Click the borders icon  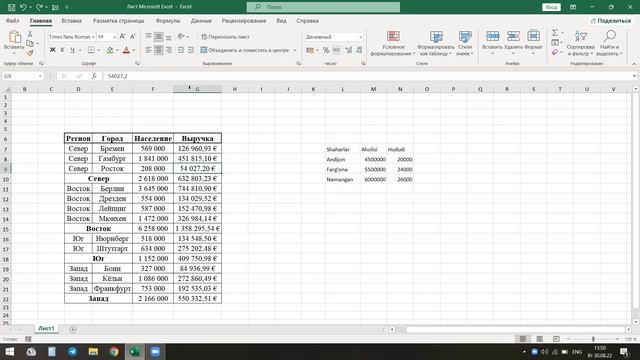click(x=91, y=50)
